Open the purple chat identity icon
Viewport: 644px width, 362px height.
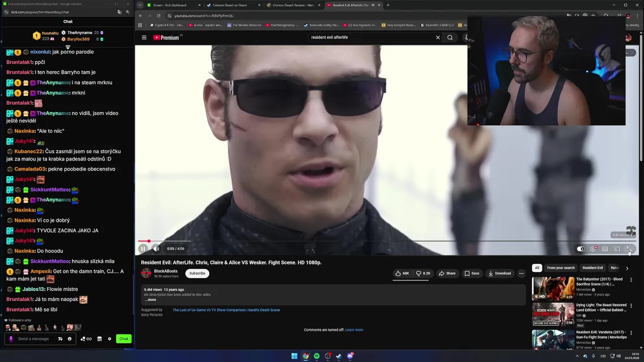coord(11,339)
